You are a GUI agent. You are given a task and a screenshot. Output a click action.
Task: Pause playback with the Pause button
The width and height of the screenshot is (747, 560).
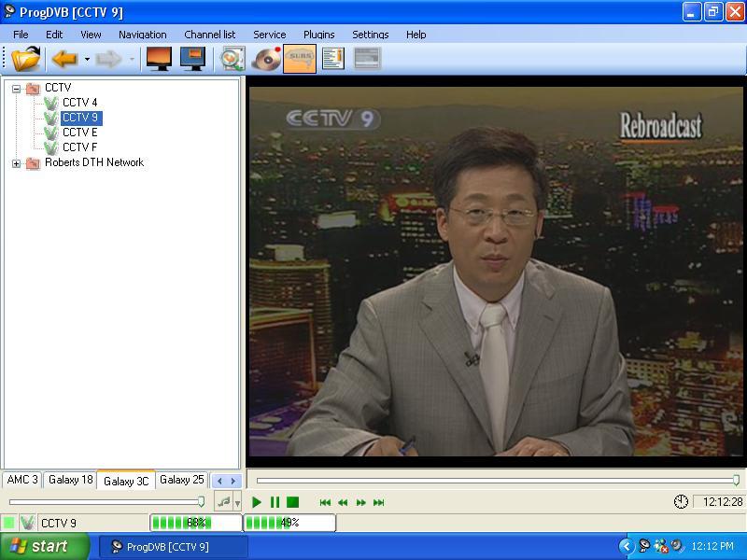tap(275, 502)
